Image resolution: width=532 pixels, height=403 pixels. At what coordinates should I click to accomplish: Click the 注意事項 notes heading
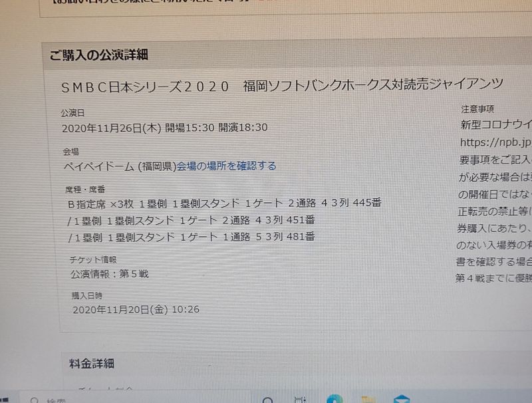pyautogui.click(x=477, y=109)
